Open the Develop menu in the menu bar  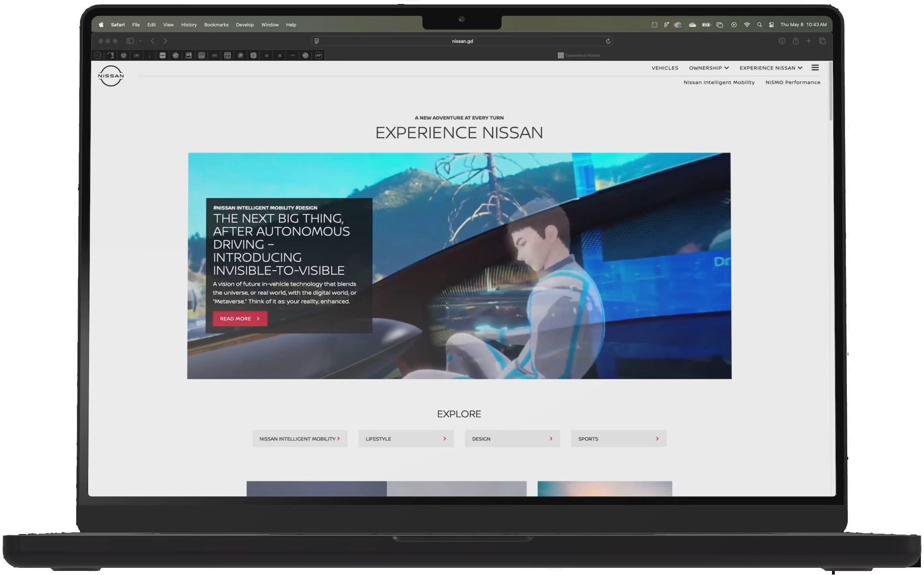(x=245, y=25)
